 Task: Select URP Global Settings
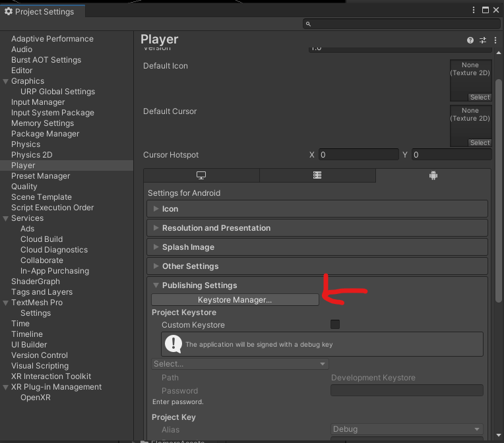point(58,92)
